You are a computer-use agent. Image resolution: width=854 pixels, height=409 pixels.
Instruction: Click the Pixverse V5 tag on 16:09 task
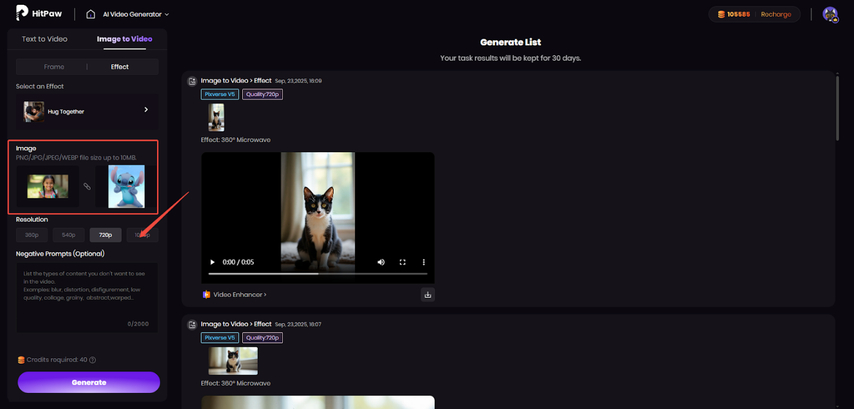coord(220,94)
